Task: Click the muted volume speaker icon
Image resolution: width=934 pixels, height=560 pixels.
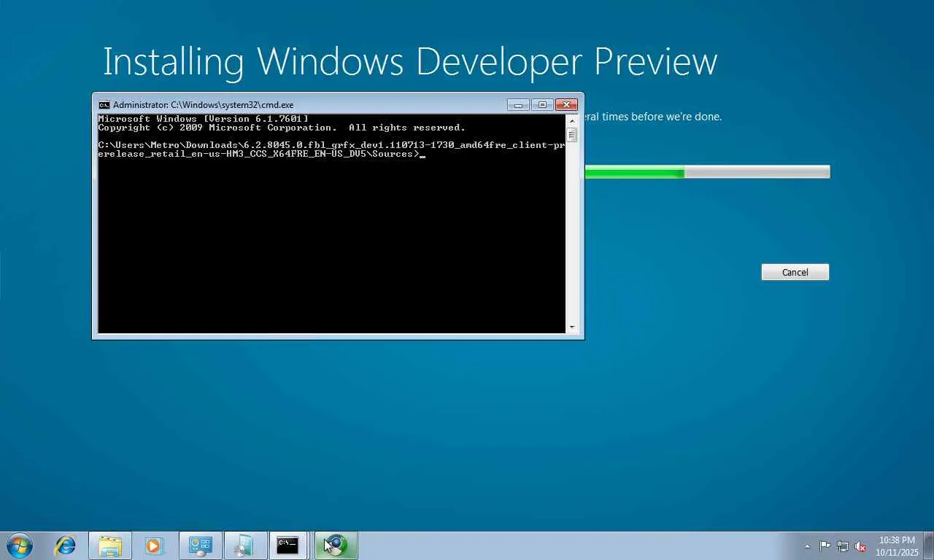Action: click(x=861, y=546)
